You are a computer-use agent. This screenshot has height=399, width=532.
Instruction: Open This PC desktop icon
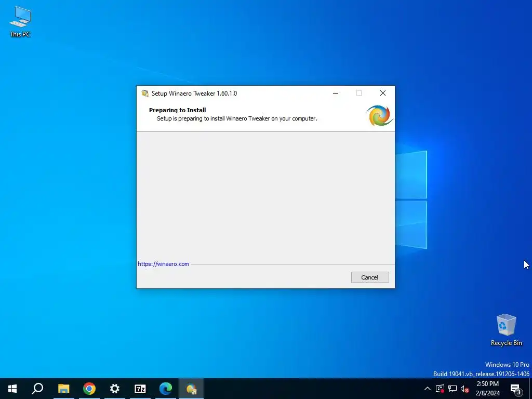pyautogui.click(x=20, y=21)
